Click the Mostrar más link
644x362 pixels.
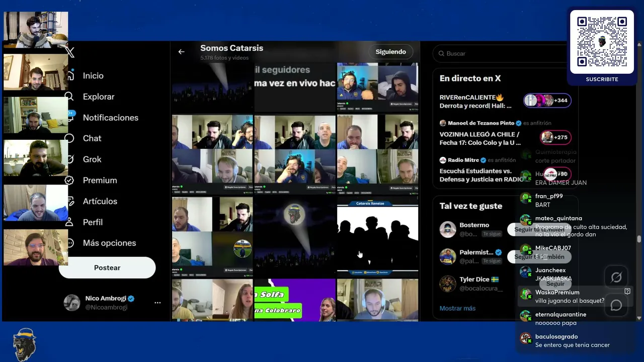(x=457, y=308)
